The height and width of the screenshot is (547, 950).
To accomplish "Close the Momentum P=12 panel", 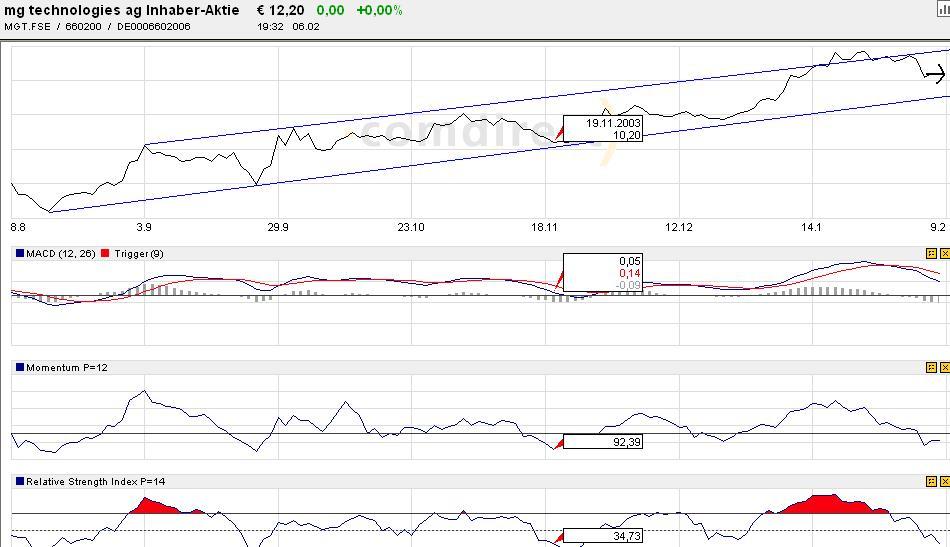I will pyautogui.click(x=945, y=367).
